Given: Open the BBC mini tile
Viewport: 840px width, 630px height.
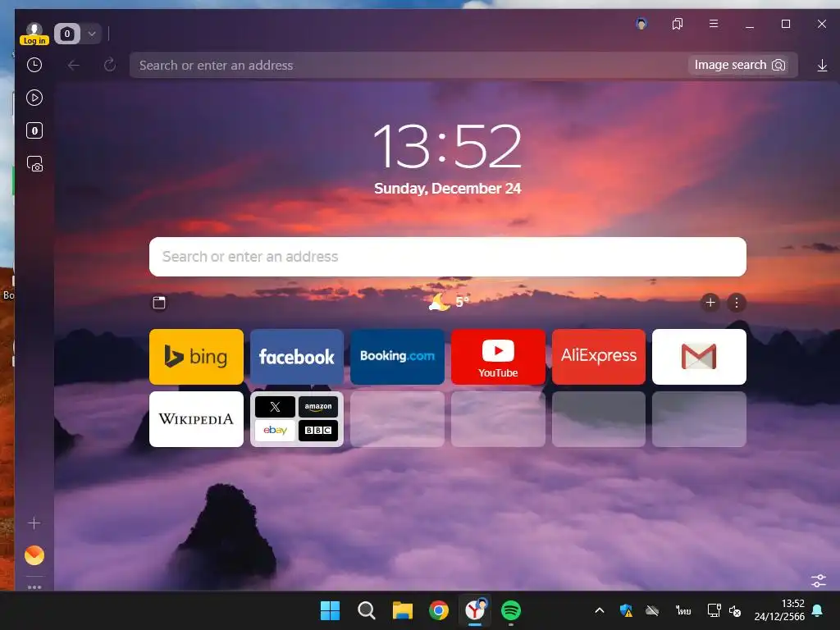Looking at the screenshot, I should pos(318,430).
